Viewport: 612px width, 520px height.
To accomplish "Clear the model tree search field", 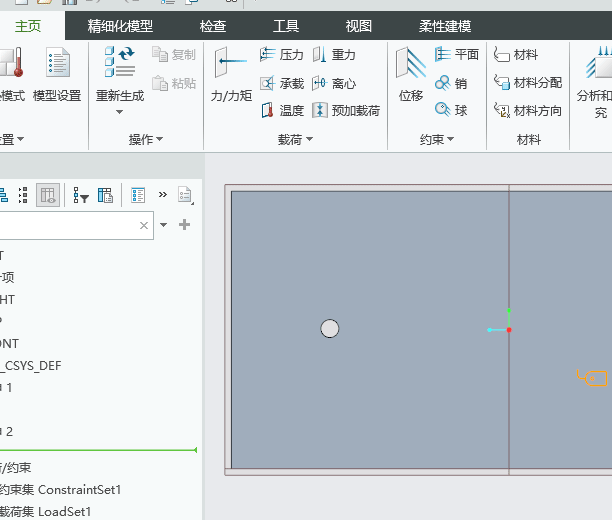I will tap(144, 225).
